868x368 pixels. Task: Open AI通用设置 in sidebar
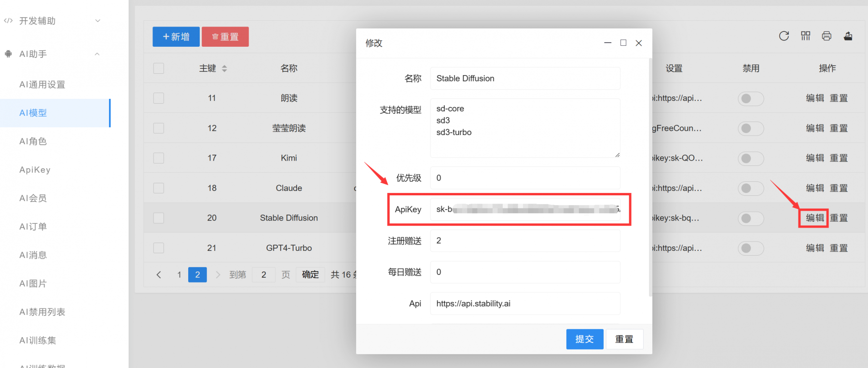(x=42, y=84)
